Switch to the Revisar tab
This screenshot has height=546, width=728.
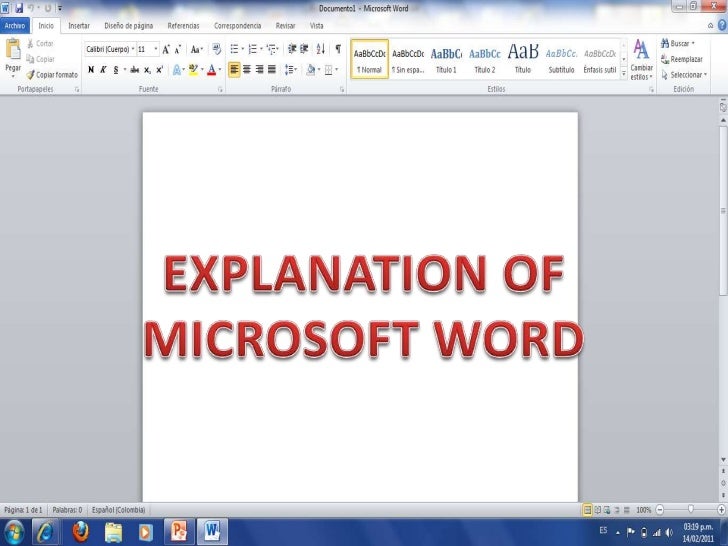coord(285,26)
